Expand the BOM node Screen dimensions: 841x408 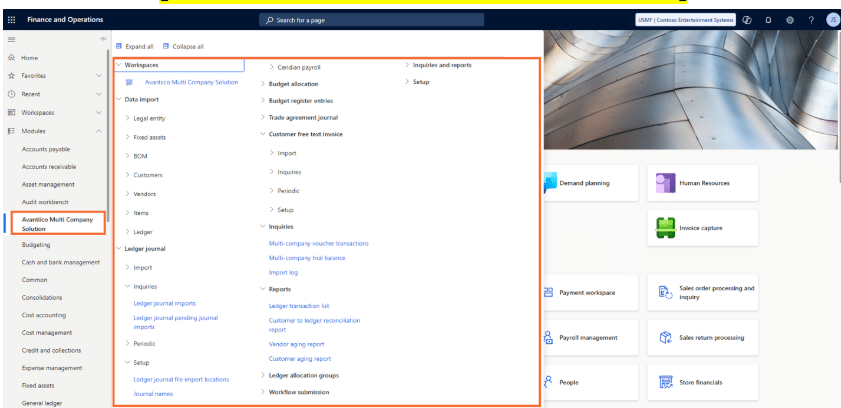(128, 156)
